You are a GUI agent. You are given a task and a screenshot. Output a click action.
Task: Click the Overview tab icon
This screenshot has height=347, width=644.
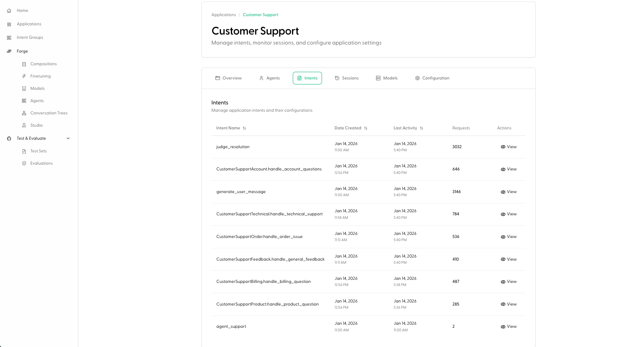pos(217,78)
